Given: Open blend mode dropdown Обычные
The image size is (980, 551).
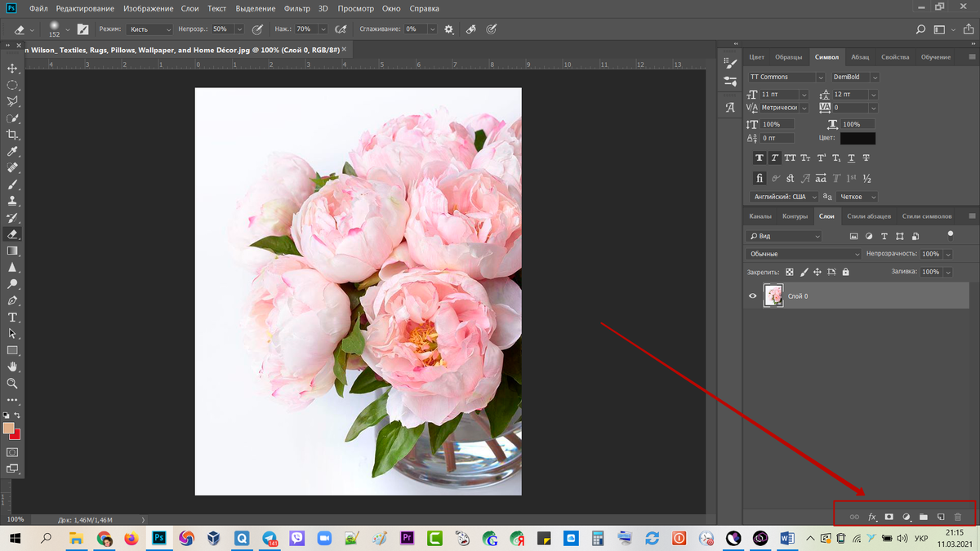Looking at the screenshot, I should click(x=804, y=254).
